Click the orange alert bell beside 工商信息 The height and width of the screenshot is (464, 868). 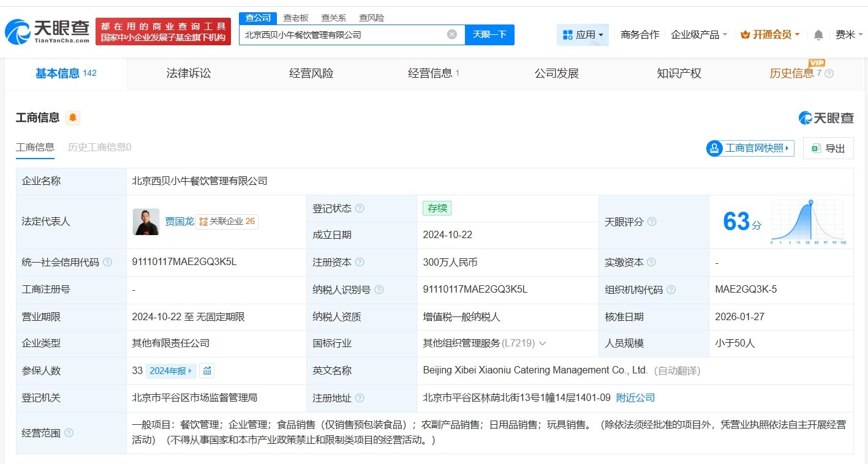click(73, 118)
